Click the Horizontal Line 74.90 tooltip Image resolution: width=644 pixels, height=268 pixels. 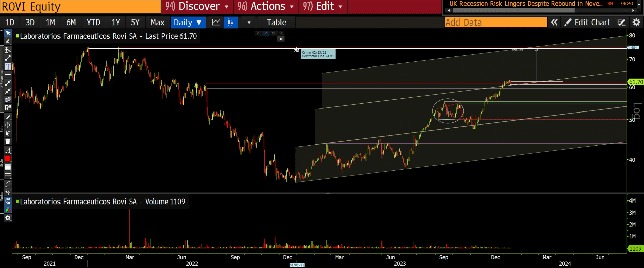click(318, 54)
